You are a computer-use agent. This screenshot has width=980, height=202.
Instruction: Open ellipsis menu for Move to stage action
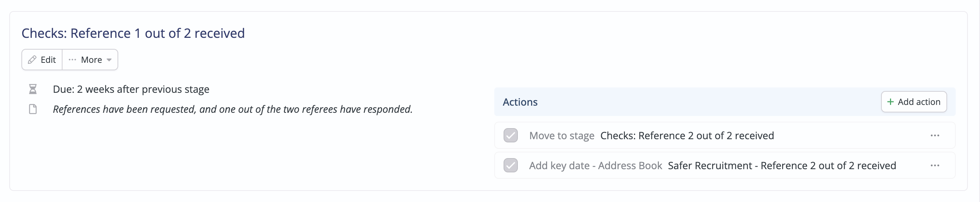tap(935, 136)
